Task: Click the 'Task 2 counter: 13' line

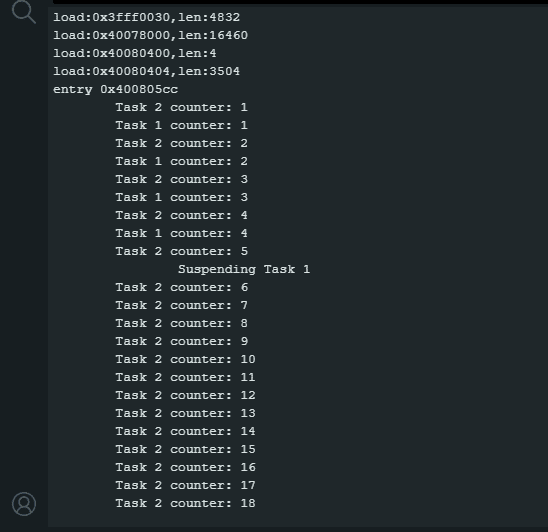Action: (186, 414)
